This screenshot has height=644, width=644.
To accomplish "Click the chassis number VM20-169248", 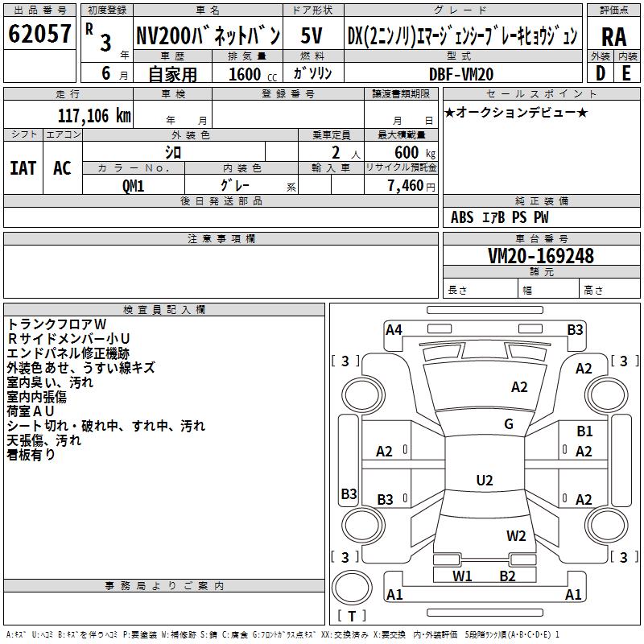I will (541, 256).
